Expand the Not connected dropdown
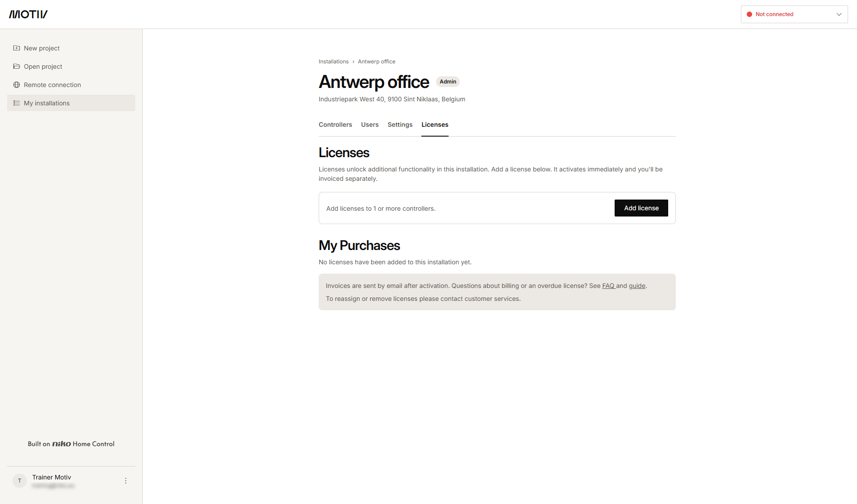The width and height of the screenshot is (857, 504). [794, 14]
